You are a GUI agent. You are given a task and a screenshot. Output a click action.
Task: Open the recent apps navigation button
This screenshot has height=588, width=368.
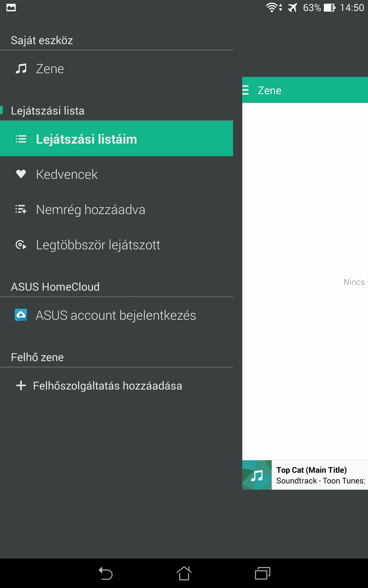point(263,573)
